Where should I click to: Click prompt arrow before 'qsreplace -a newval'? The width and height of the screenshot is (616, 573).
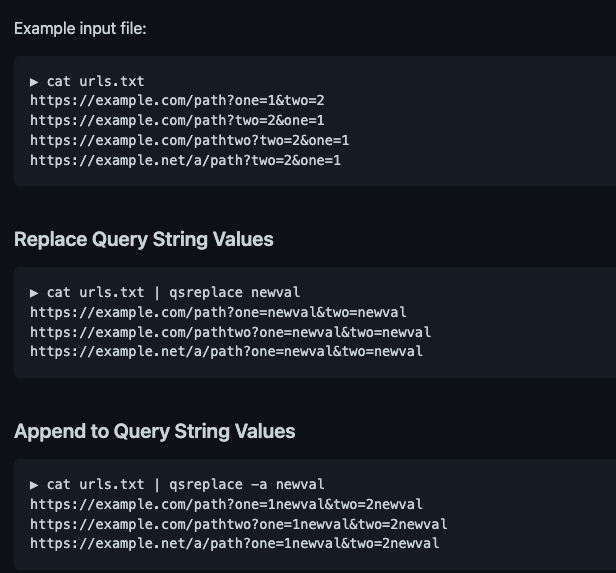(34, 485)
